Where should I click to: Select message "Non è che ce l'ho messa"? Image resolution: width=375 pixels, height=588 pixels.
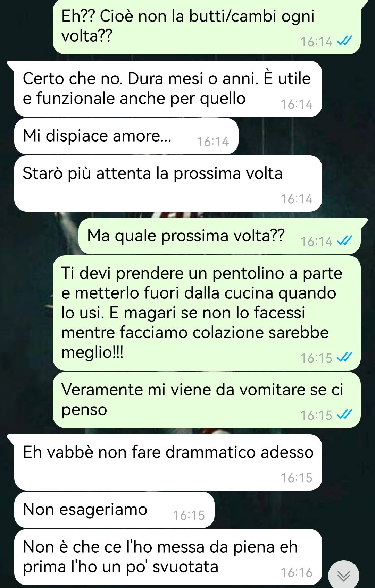click(168, 557)
